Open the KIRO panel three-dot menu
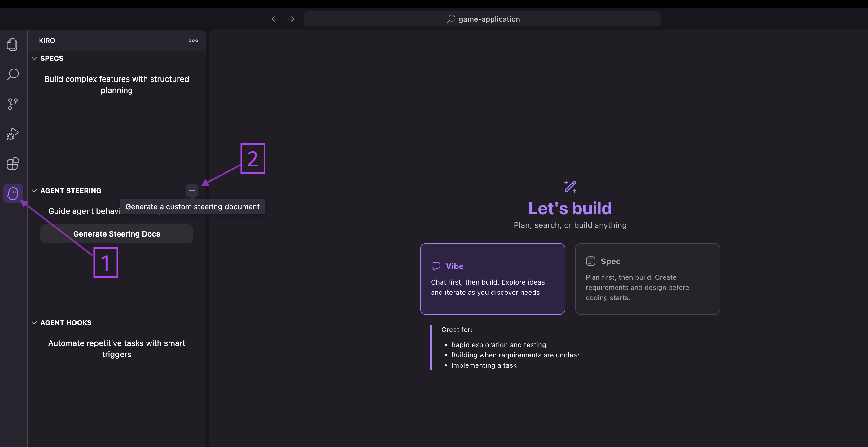The image size is (868, 447). point(193,41)
